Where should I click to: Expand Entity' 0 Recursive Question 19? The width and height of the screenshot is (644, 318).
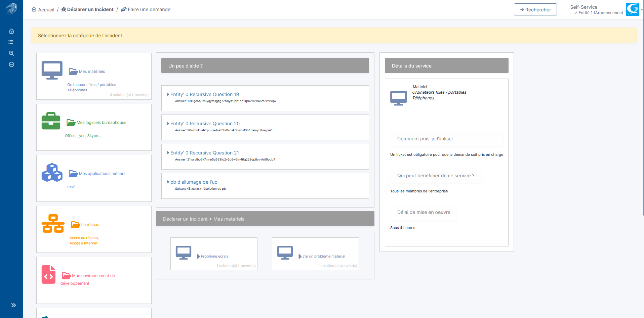click(x=204, y=94)
